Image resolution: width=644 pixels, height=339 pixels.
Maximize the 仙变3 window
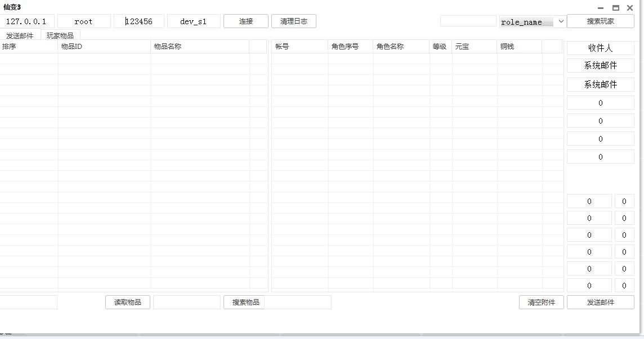coord(615,8)
